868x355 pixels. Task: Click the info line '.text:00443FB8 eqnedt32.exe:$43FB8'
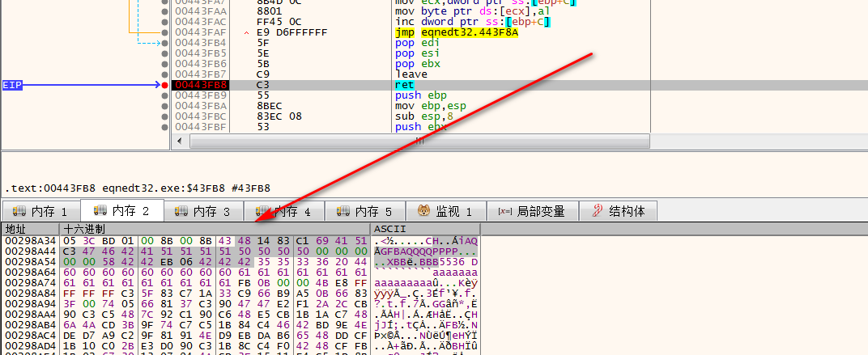(138, 188)
